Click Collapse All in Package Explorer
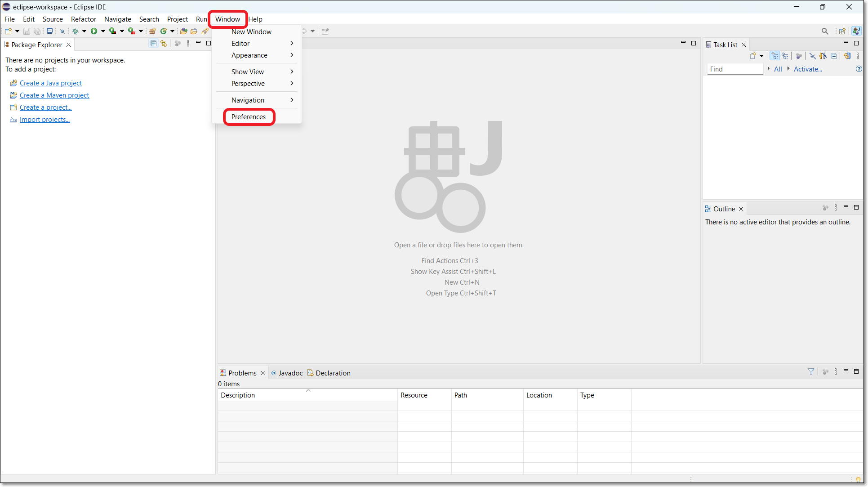 click(x=153, y=44)
